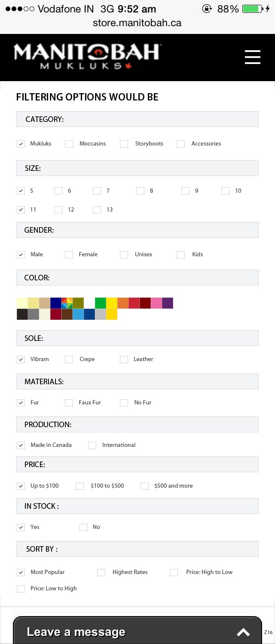The image size is (275, 644).
Task: Check the Price: Low to High option
Action: tap(21, 589)
